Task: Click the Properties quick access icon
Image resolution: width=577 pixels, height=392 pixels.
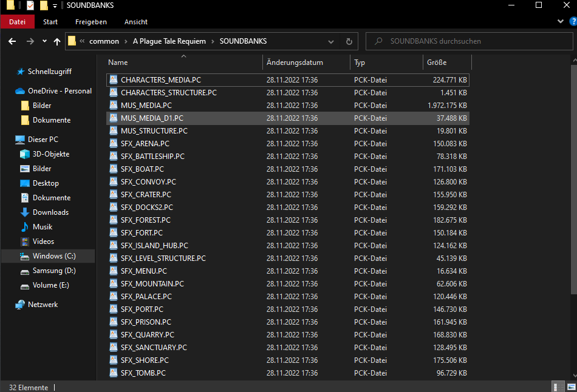Action: pos(30,5)
